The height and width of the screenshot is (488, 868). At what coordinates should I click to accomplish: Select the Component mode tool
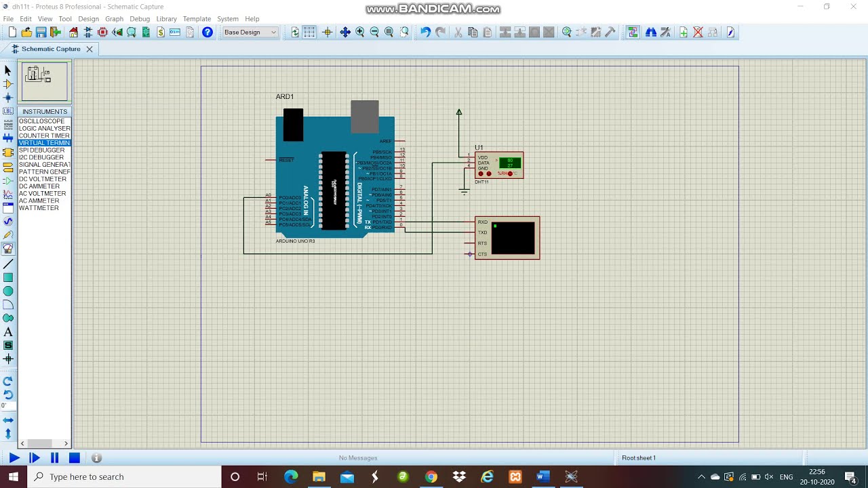pyautogui.click(x=8, y=84)
